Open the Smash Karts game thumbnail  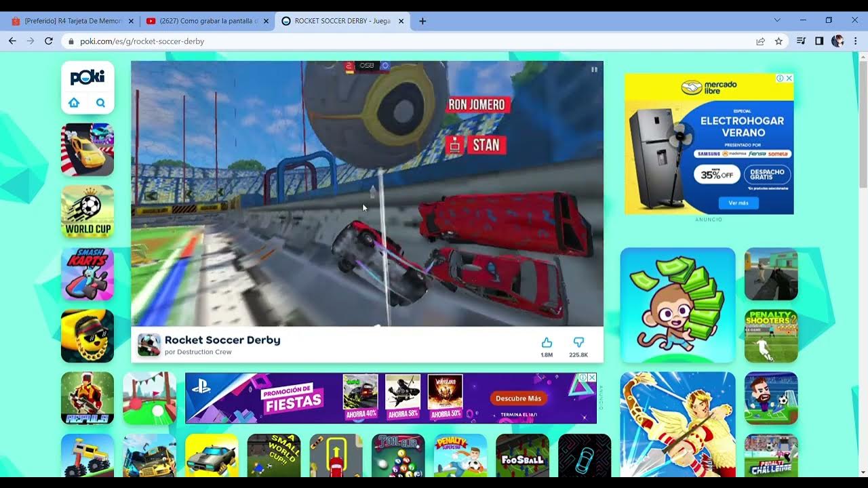click(87, 274)
